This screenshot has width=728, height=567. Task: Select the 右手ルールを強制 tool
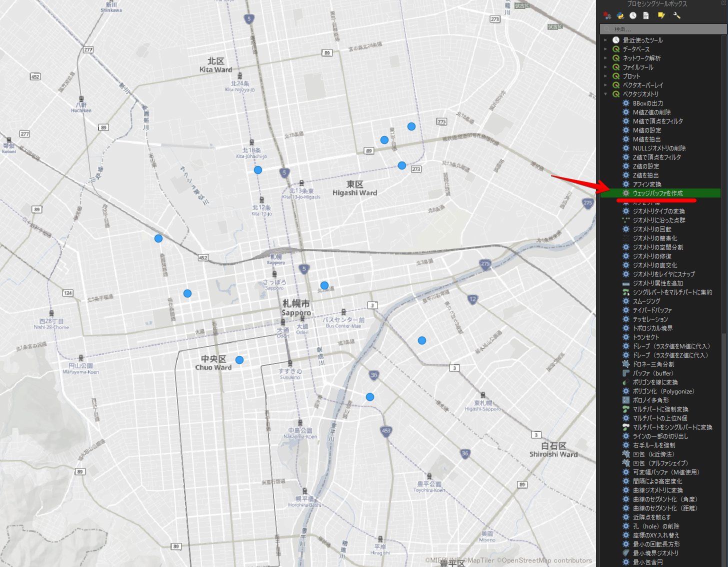pyautogui.click(x=654, y=445)
